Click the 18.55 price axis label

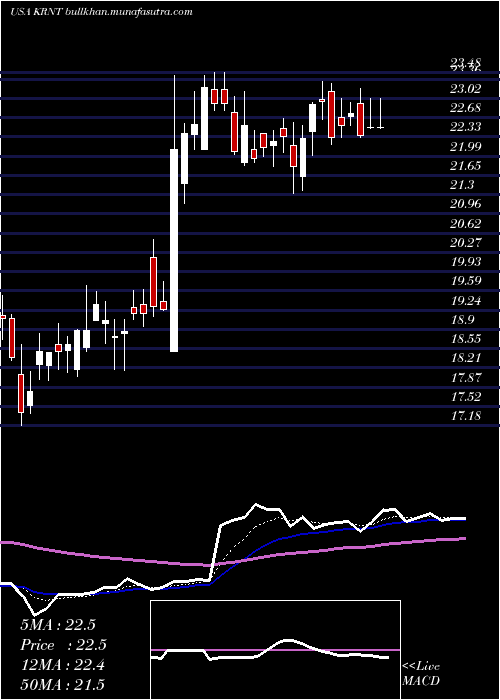coord(465,339)
